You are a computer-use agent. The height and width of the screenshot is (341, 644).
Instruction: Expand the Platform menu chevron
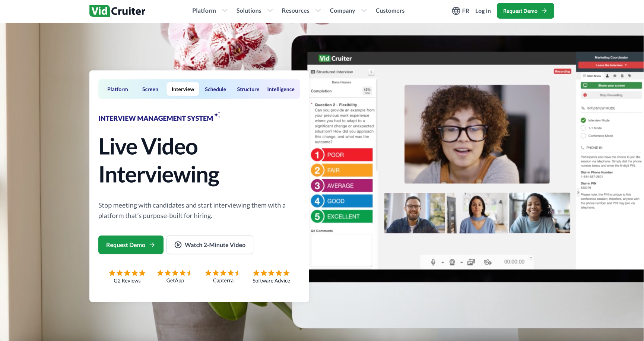click(225, 10)
